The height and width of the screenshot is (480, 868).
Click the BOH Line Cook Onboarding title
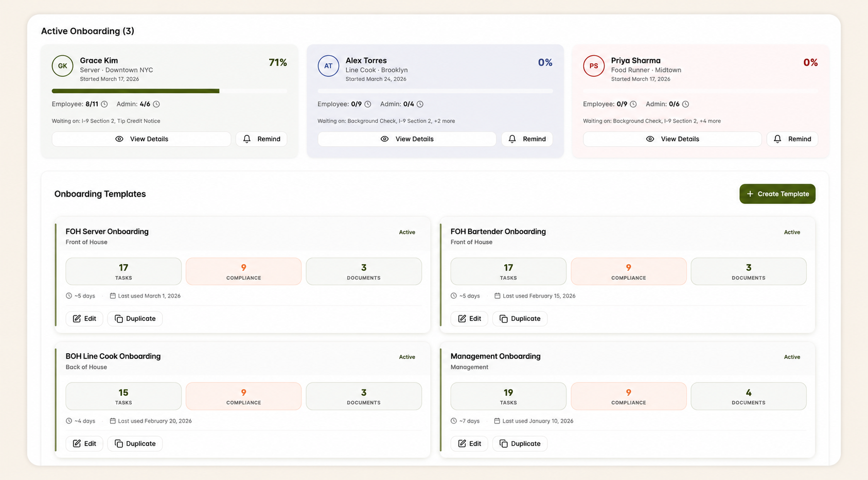(113, 356)
